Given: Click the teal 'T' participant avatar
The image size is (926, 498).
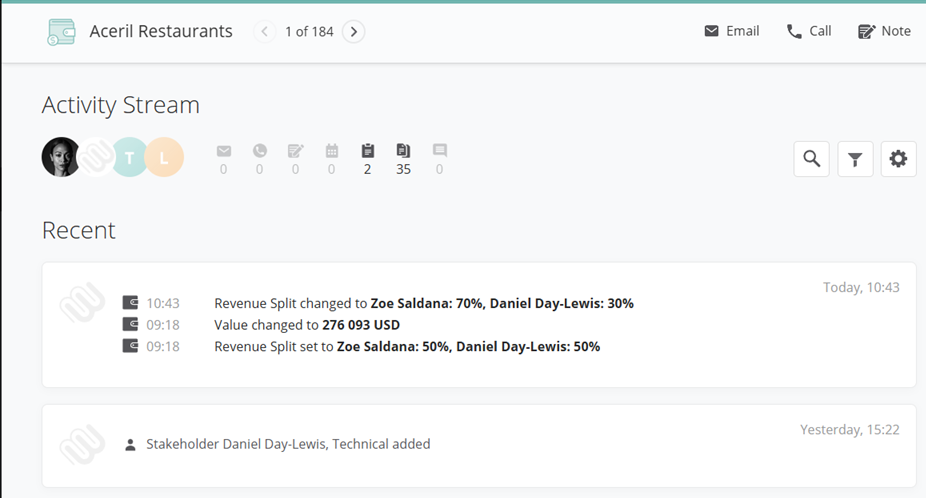Looking at the screenshot, I should click(129, 157).
